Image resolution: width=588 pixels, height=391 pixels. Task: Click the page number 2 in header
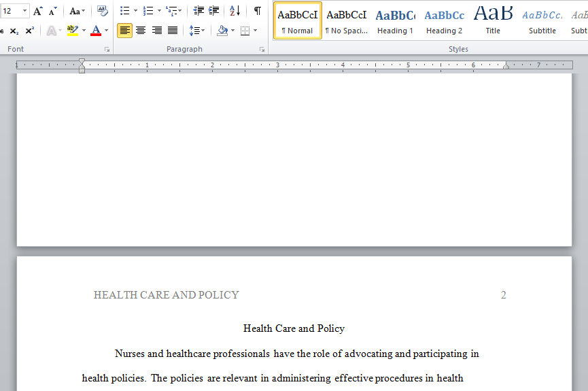[503, 295]
